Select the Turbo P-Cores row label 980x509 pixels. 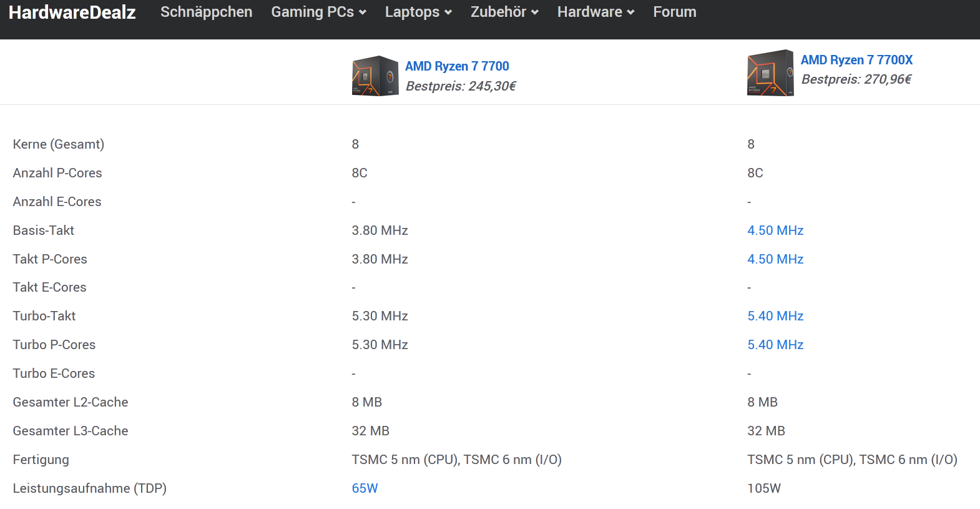54,345
